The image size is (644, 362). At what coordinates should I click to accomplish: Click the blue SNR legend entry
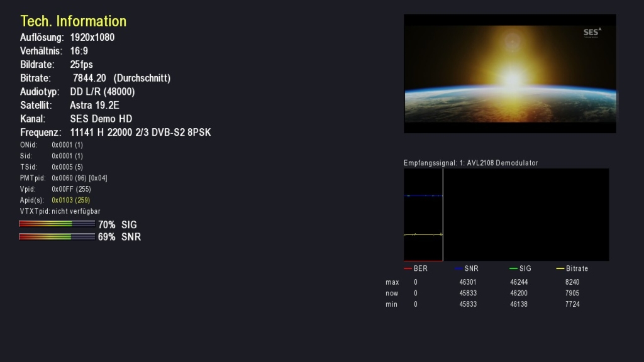[x=467, y=268]
